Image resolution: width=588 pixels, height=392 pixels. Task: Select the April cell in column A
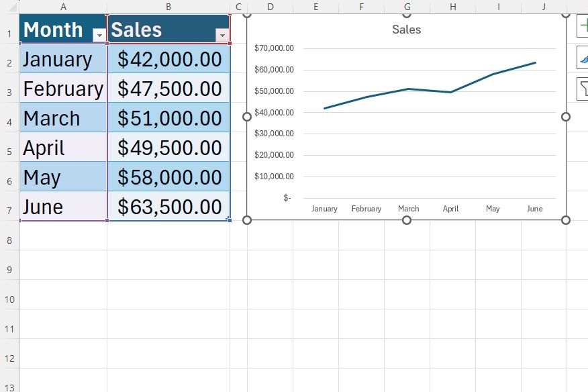[x=63, y=147]
